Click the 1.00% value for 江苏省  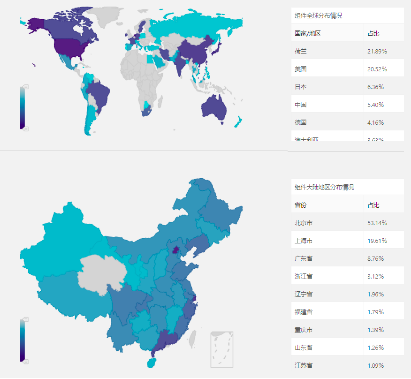[376, 366]
